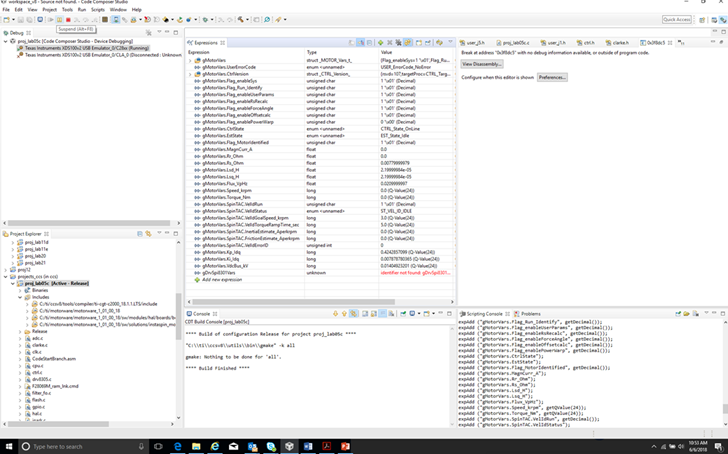Click the Project Explorer vertical scrollbar
The width and height of the screenshot is (728, 454).
(x=178, y=317)
